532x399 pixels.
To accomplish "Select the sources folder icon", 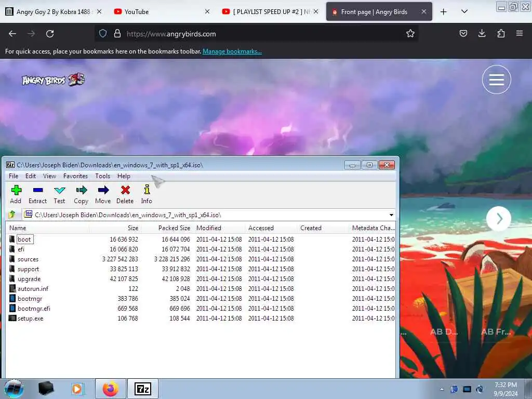I will click(x=12, y=259).
